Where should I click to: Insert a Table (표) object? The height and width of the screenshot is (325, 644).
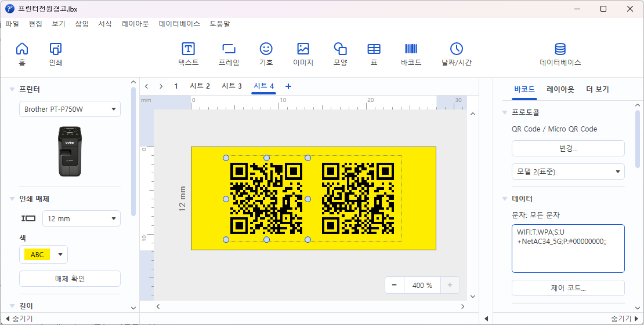[374, 54]
